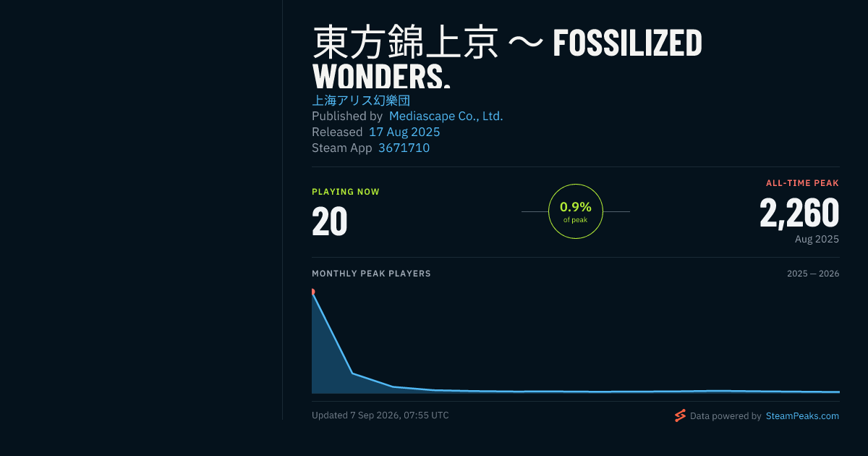Click the Aug 2025 peak date

817,239
